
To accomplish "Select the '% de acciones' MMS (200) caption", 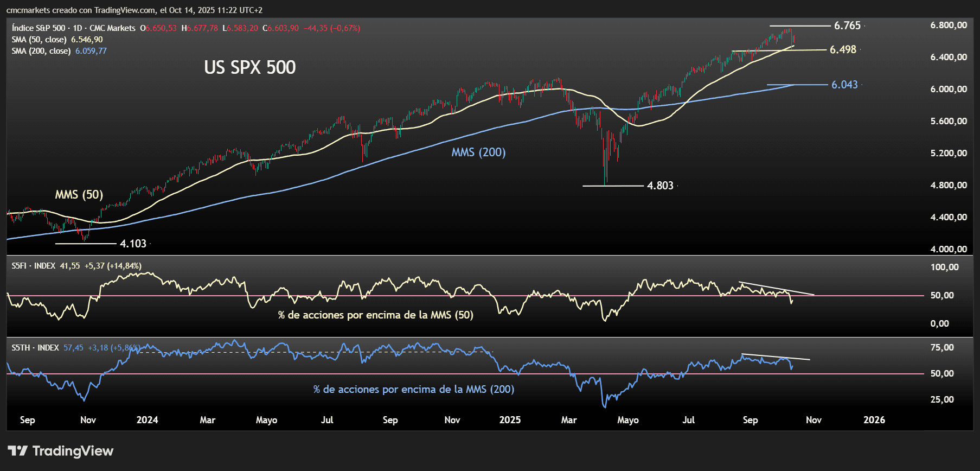I will (x=413, y=389).
